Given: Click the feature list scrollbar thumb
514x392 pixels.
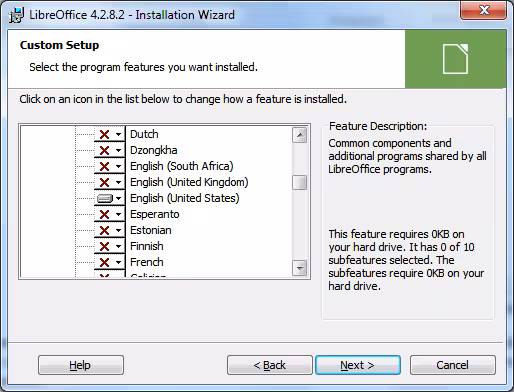Looking at the screenshot, I should tap(300, 183).
